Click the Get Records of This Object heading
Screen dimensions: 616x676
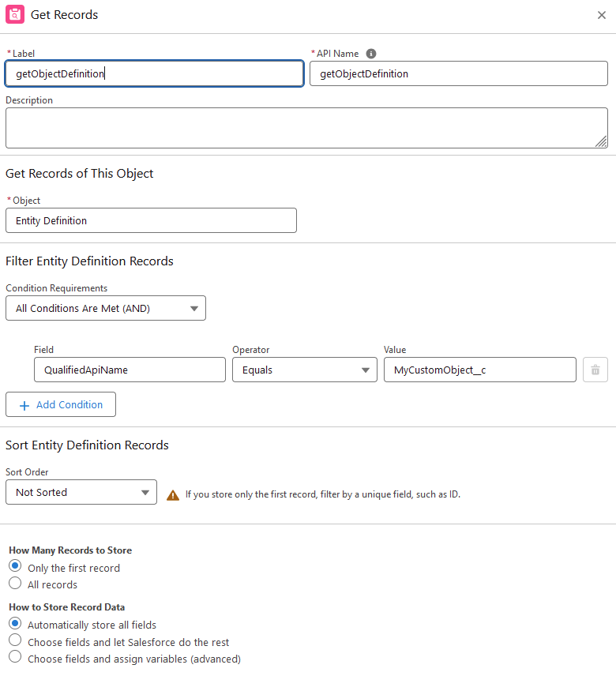[79, 173]
